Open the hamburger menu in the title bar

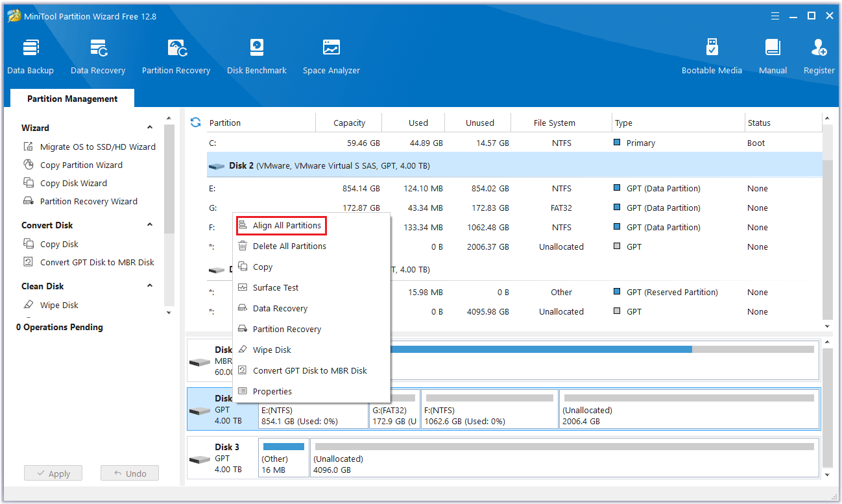tap(775, 16)
